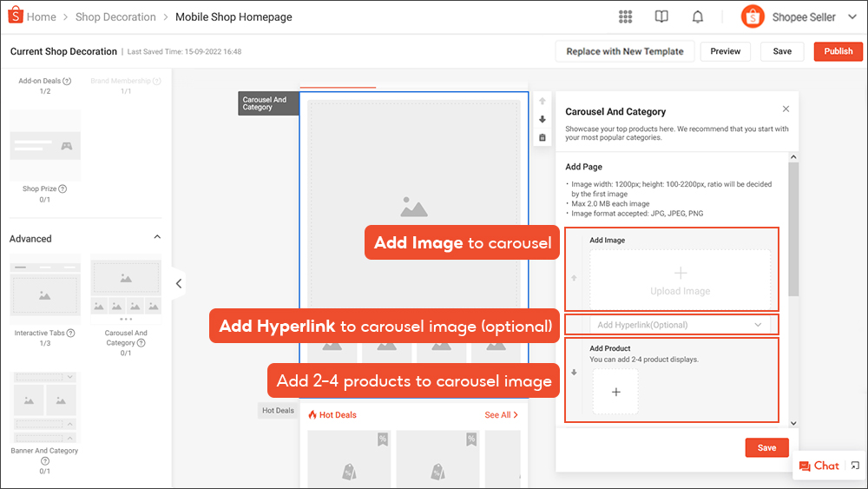
Task: Close the Carousel And Category panel
Action: (786, 109)
